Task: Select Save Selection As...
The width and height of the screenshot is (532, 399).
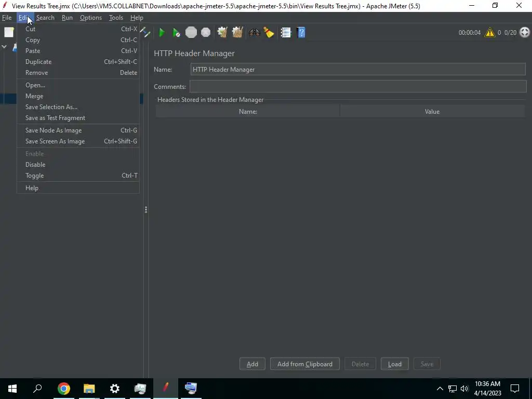Action: (78, 107)
